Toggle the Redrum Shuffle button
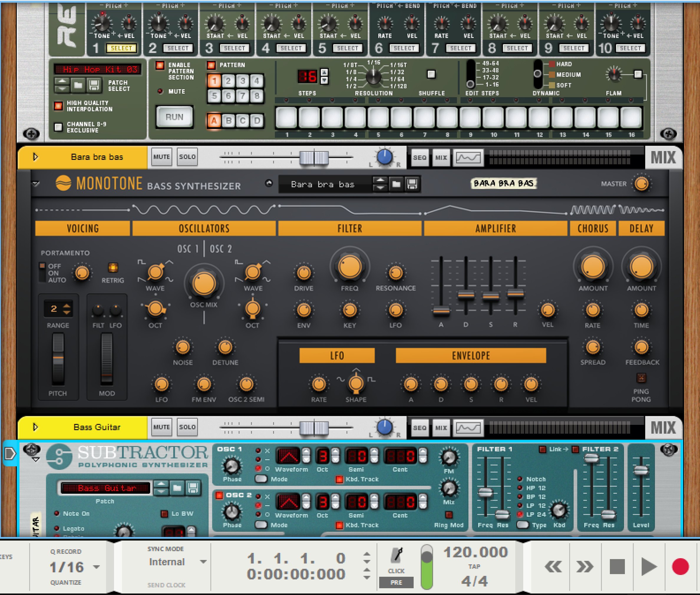 tap(431, 74)
